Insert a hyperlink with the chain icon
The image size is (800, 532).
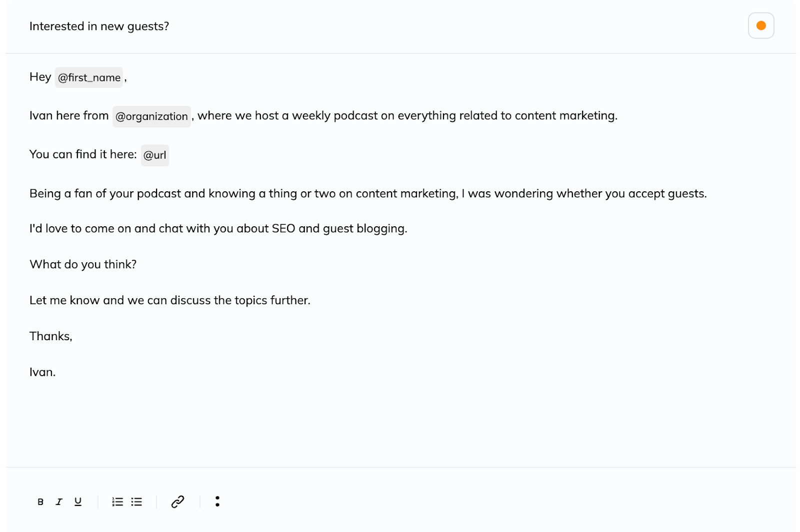coord(178,502)
